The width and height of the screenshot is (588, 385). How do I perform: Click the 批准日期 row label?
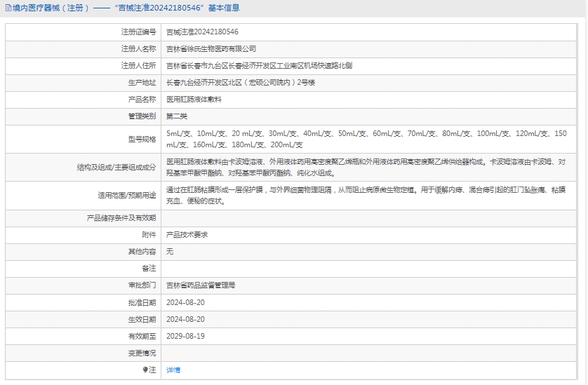tap(142, 302)
